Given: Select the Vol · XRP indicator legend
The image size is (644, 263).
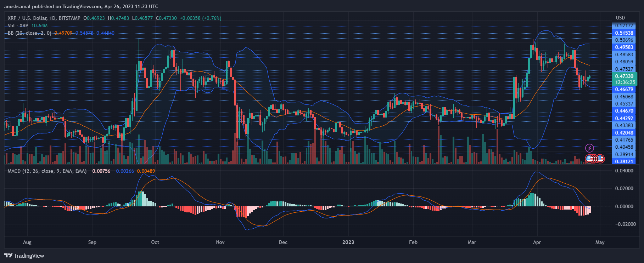Looking at the screenshot, I should click(x=18, y=25).
